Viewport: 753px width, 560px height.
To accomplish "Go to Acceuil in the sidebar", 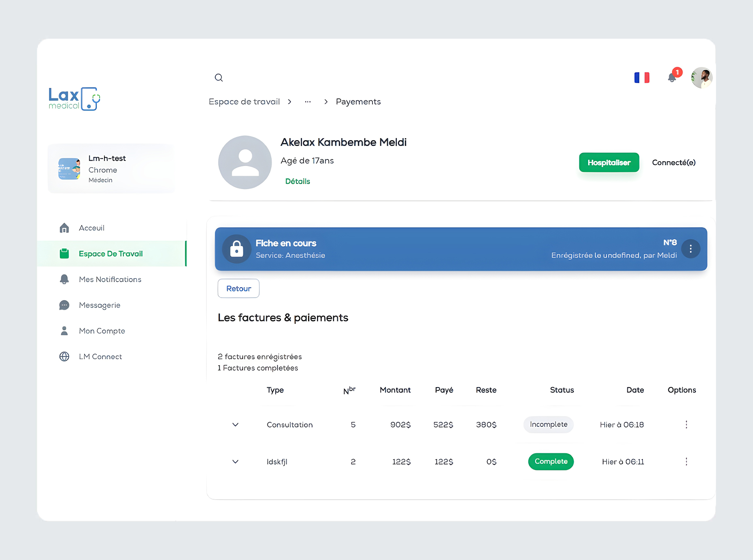I will pyautogui.click(x=91, y=228).
